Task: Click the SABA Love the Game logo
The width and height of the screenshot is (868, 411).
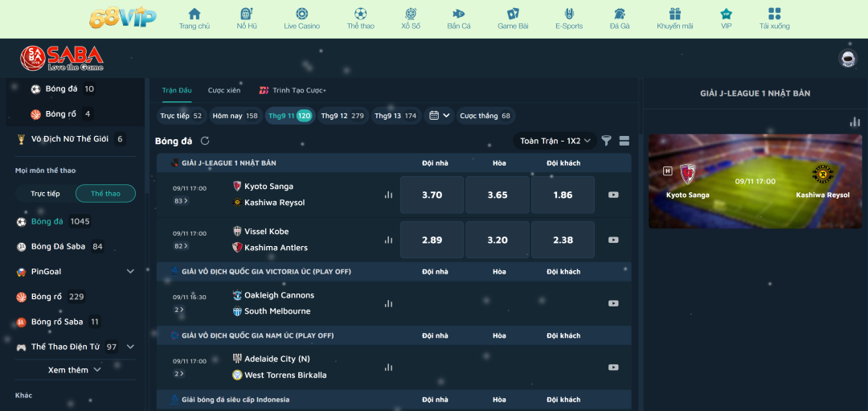Action: tap(62, 58)
